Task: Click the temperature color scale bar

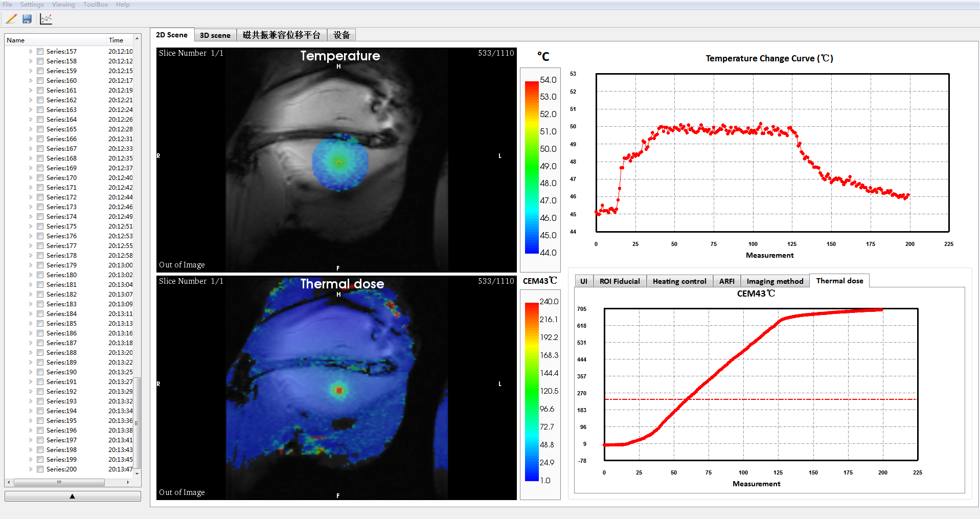Action: (532, 167)
